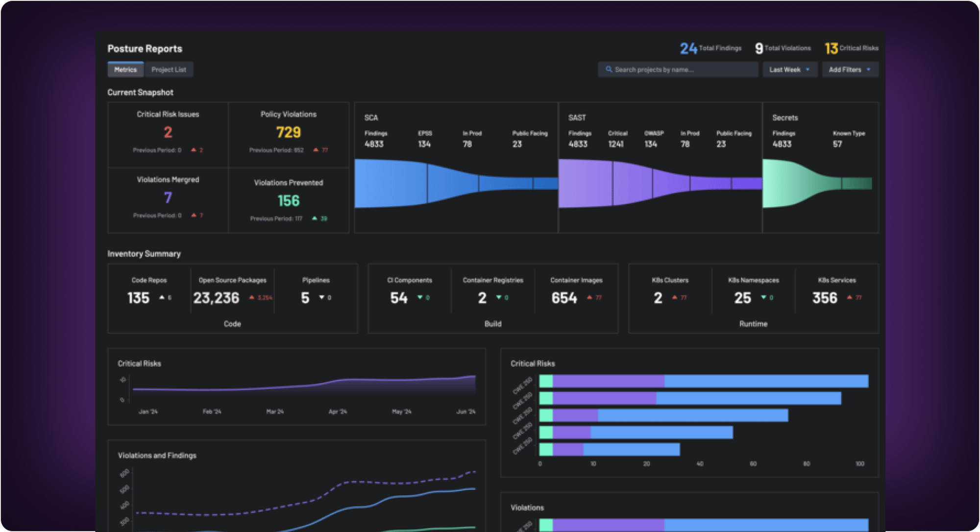The image size is (980, 532).
Task: Open the Project List tab
Action: (169, 70)
